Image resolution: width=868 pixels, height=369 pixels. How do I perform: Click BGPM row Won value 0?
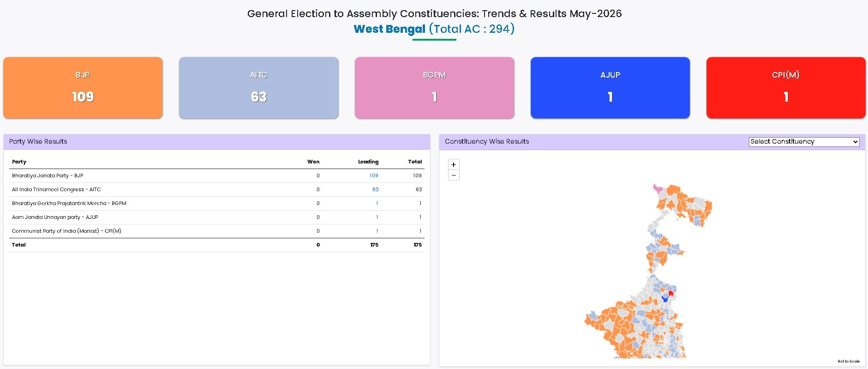click(318, 203)
